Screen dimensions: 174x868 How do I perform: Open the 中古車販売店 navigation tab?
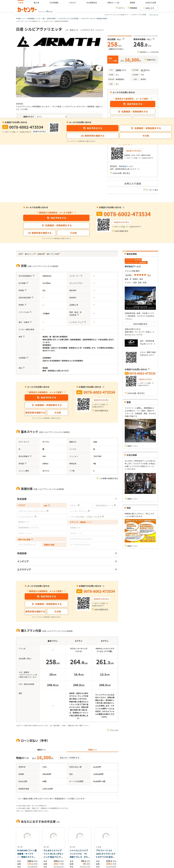(x=91, y=3)
